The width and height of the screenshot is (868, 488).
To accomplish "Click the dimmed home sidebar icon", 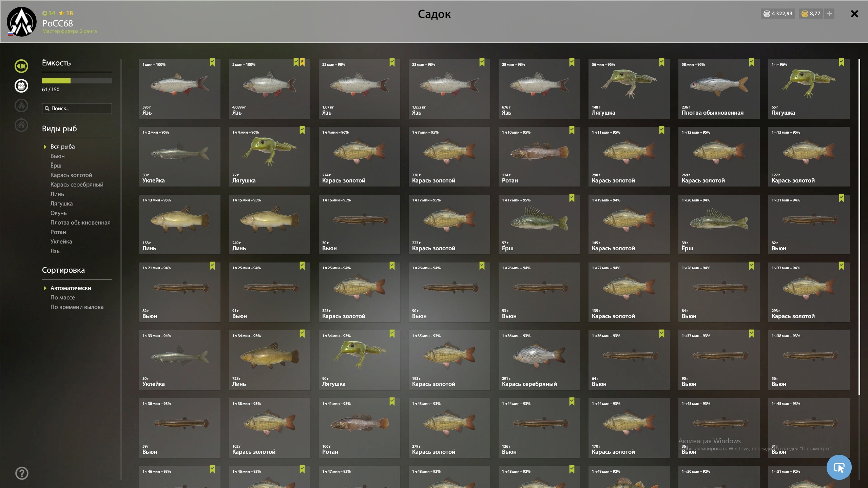I will [x=21, y=125].
